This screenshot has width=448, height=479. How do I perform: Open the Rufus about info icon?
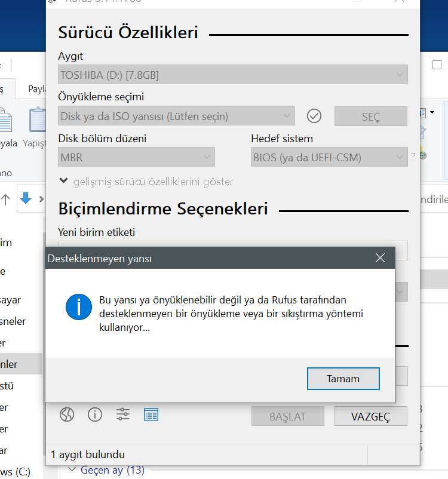click(x=95, y=415)
